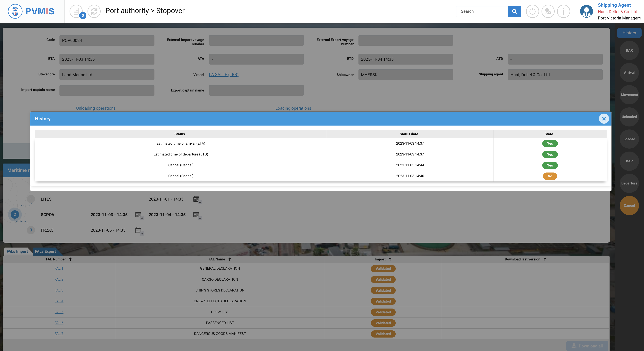Click the orange Cancel status button
Viewport: 644px width, 351px height.
tap(629, 205)
